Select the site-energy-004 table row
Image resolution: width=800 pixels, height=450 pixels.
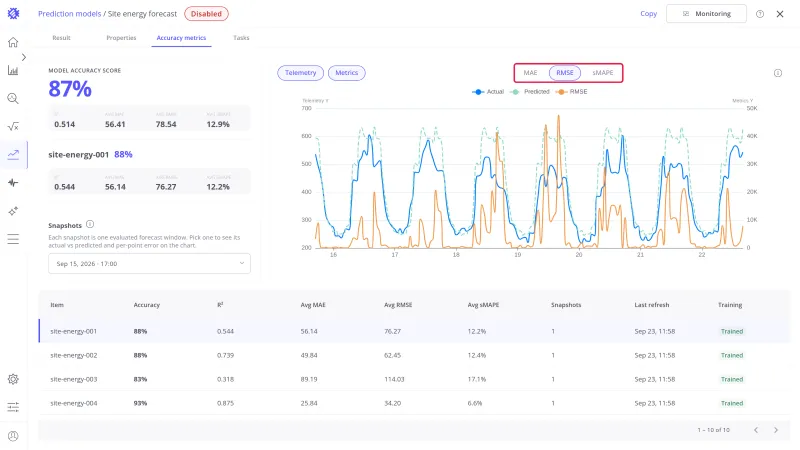pos(414,403)
